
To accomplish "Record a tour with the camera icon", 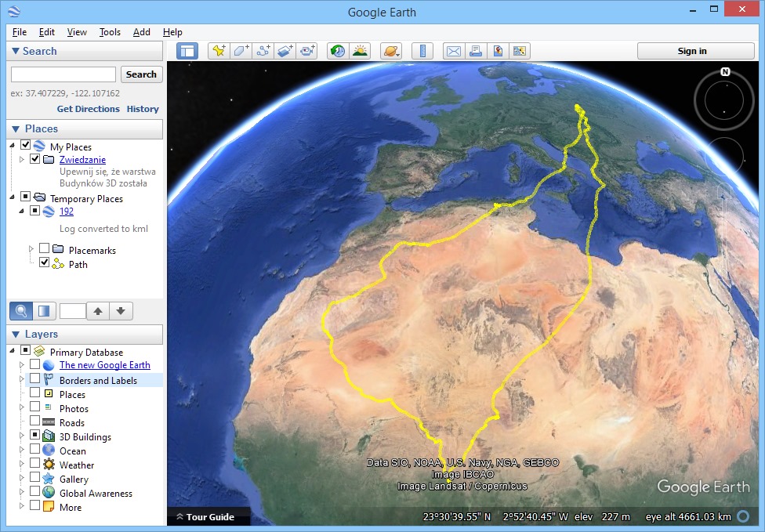I will 307,51.
